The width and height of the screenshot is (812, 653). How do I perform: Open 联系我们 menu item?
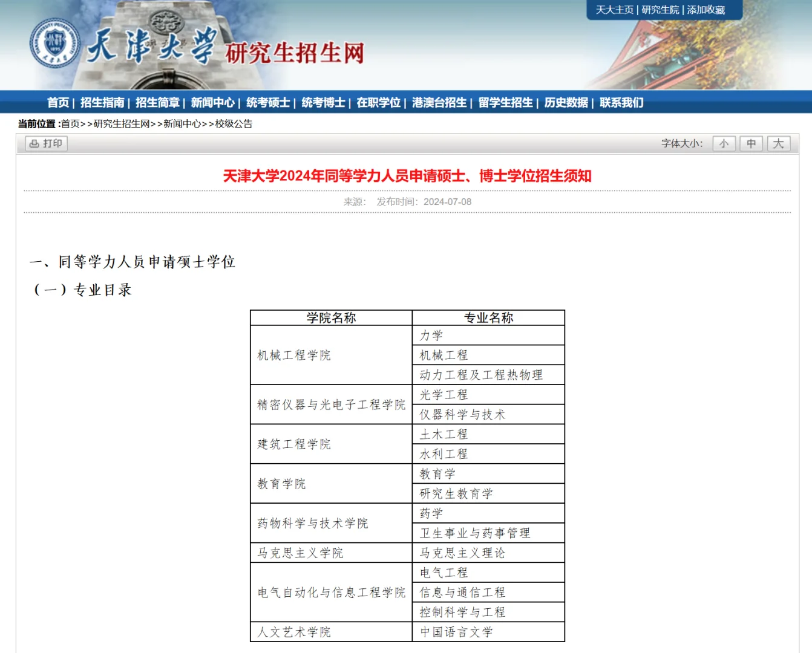tap(621, 102)
